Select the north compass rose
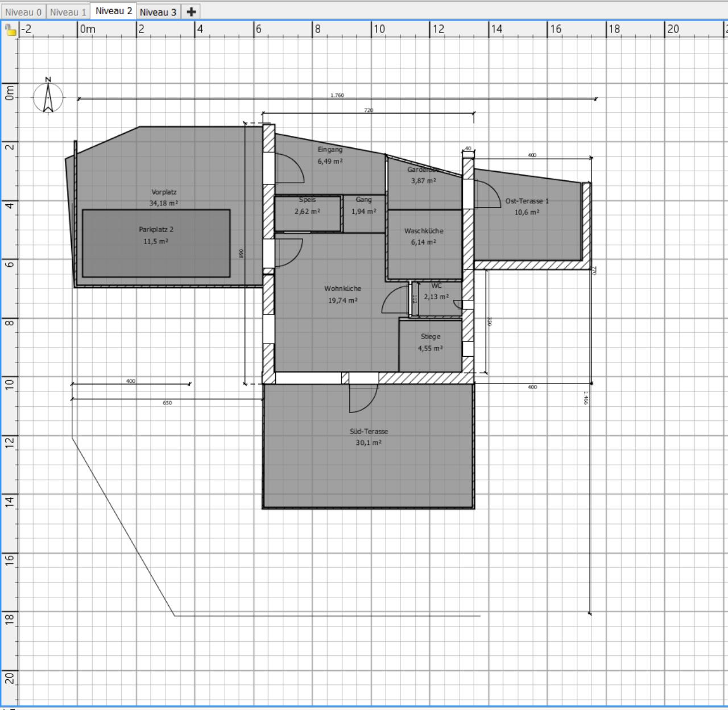The height and width of the screenshot is (710, 728). 48,95
